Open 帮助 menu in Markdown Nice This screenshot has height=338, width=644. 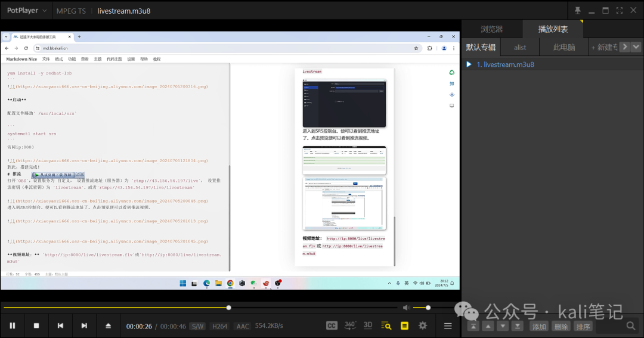(x=144, y=59)
